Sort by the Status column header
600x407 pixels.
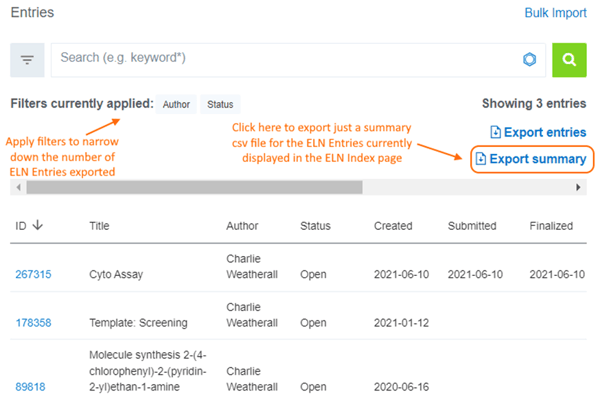click(315, 226)
